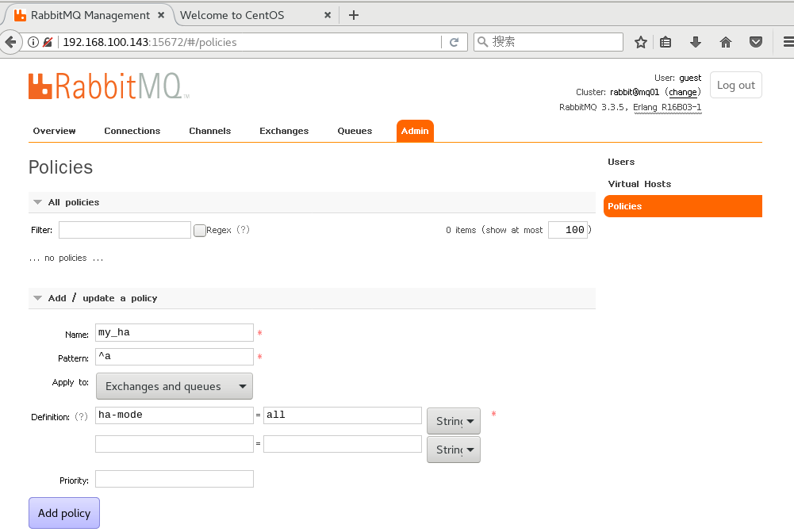The image size is (794, 532).
Task: Open the browser hamburger menu
Action: [788, 42]
